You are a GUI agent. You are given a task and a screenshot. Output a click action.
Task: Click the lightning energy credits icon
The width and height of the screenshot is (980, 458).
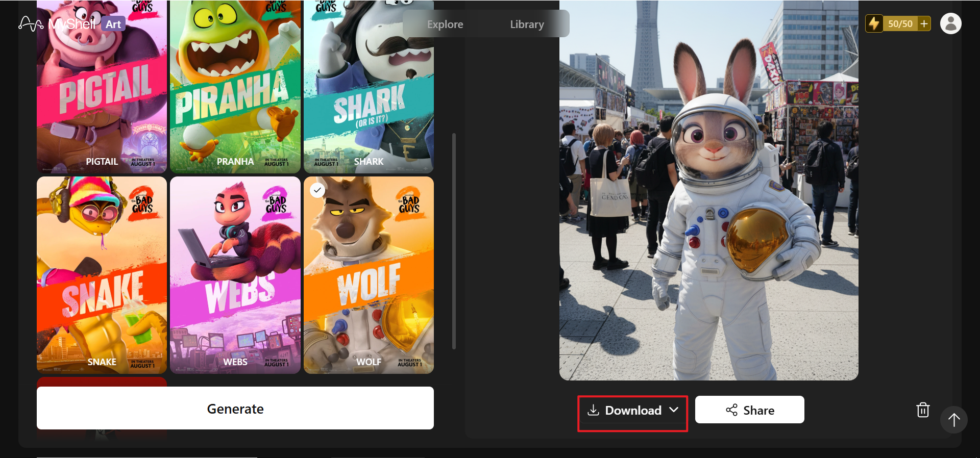(x=874, y=23)
